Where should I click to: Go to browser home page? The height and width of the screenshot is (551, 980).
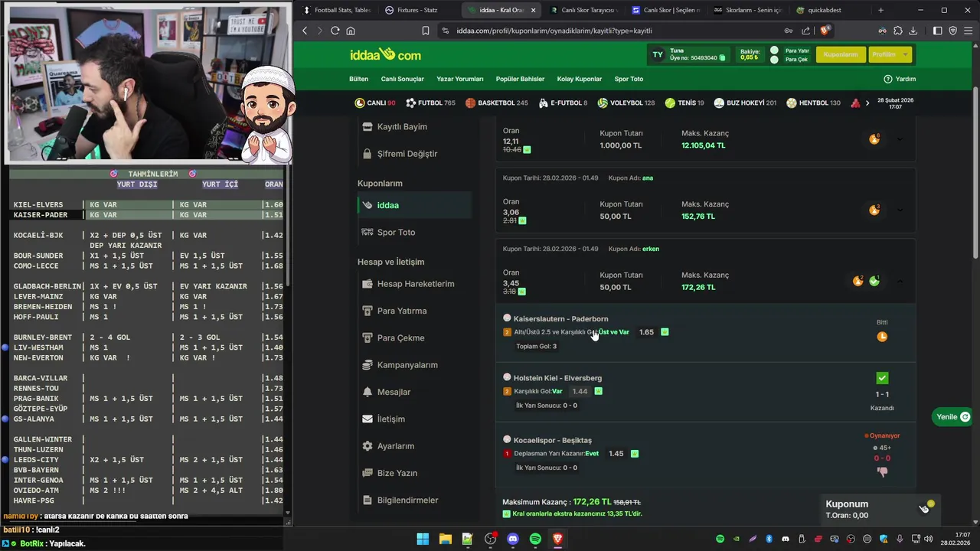point(351,31)
